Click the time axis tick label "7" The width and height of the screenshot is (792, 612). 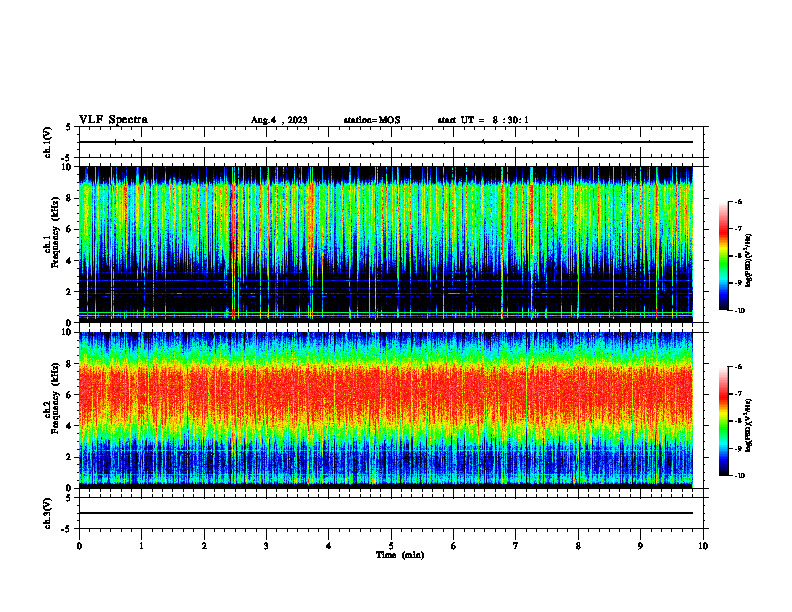click(516, 546)
